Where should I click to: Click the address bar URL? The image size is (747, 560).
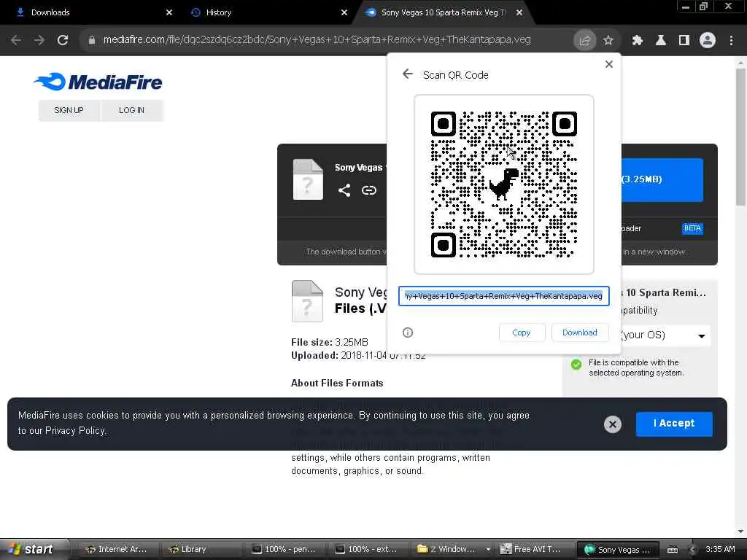point(317,40)
